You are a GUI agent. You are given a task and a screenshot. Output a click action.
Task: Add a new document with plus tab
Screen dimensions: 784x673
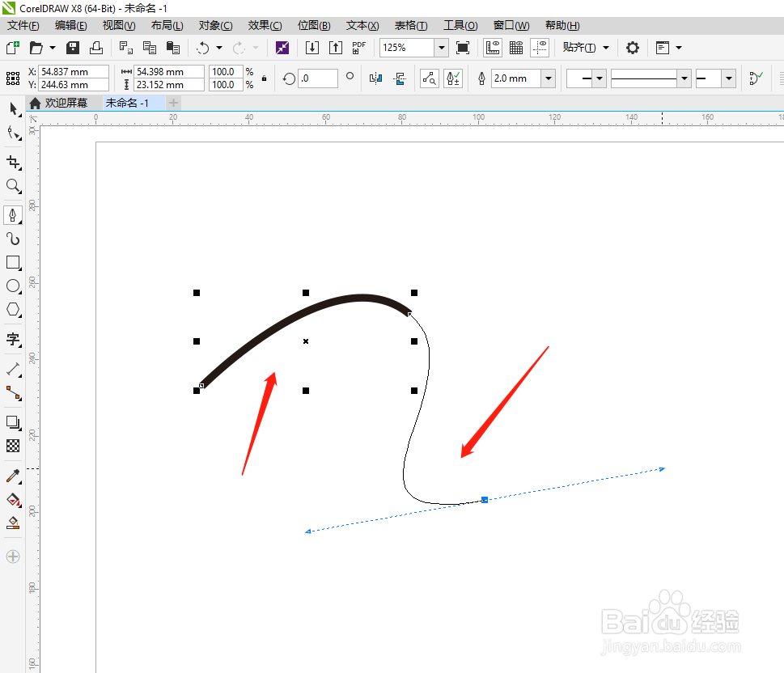[173, 103]
